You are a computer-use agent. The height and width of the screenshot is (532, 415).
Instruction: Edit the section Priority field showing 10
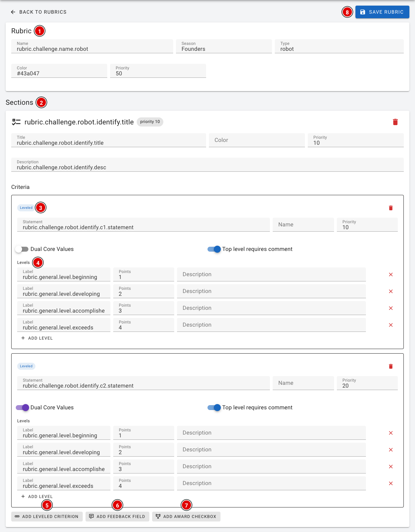(356, 140)
